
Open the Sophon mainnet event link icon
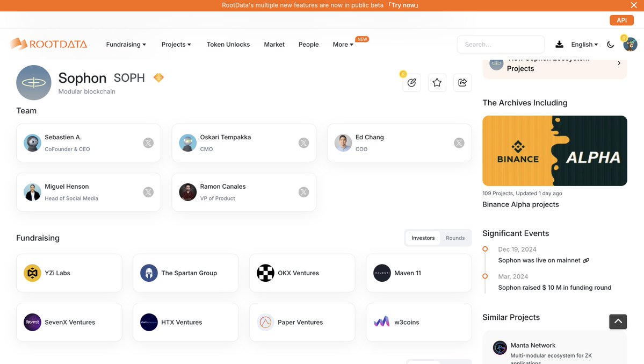click(x=586, y=260)
